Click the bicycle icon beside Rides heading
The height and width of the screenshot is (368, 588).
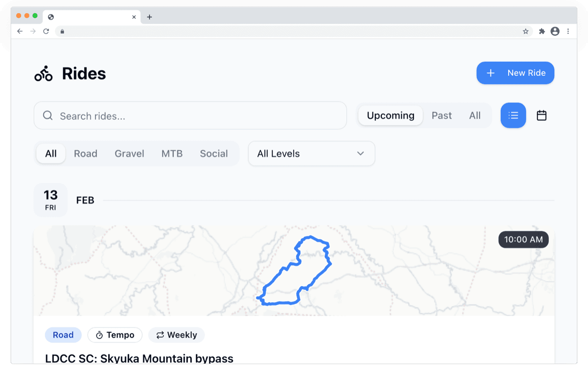tap(43, 73)
